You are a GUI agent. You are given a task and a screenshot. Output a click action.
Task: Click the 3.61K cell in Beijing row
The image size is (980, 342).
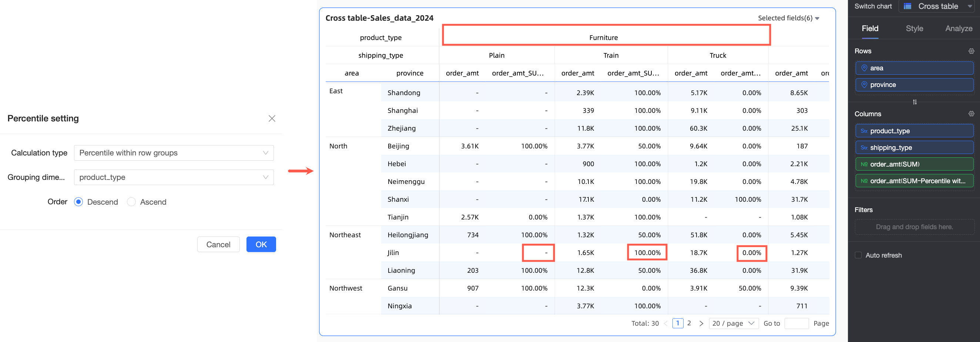[470, 146]
